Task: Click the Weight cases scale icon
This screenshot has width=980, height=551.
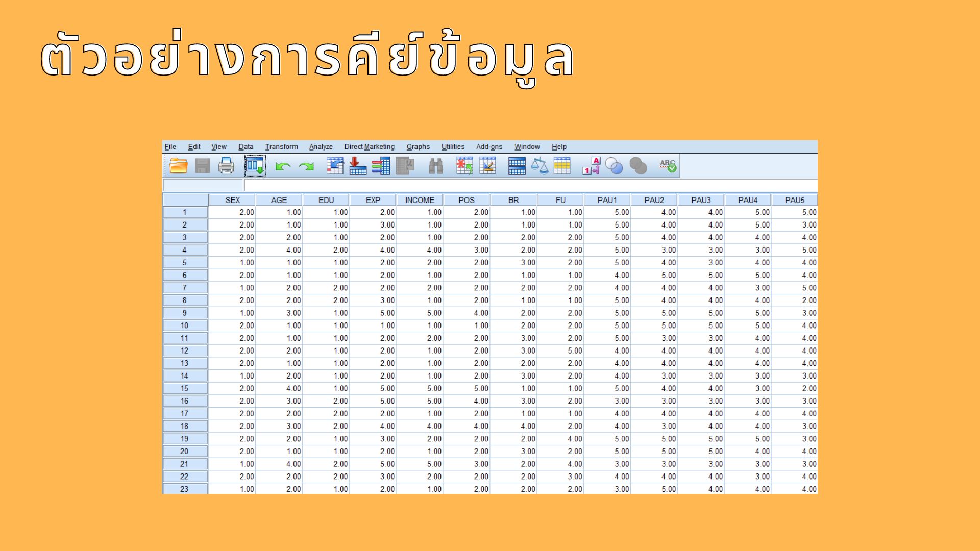Action: coord(540,166)
